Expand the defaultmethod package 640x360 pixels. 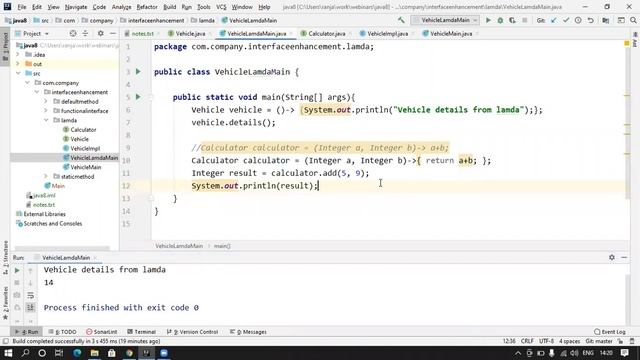[46, 101]
